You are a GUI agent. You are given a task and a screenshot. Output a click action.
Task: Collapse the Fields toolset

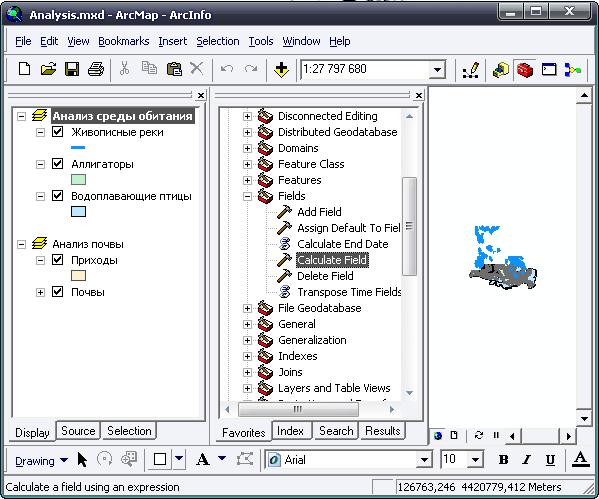pyautogui.click(x=248, y=196)
